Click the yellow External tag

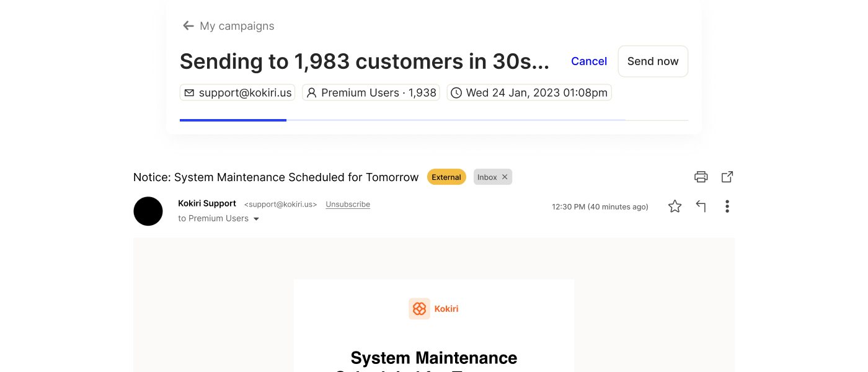446,177
